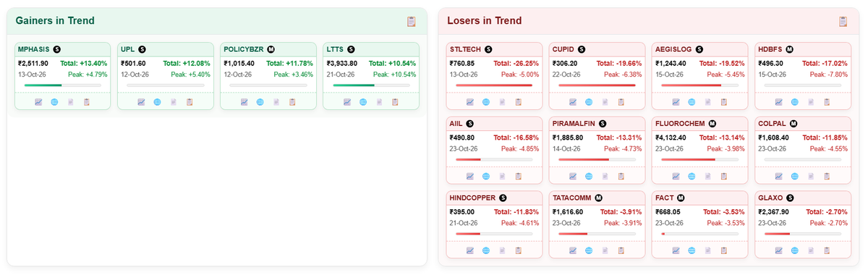Click the globe icon on the GLAXO card
This screenshot has height=275, width=868.
click(x=794, y=250)
